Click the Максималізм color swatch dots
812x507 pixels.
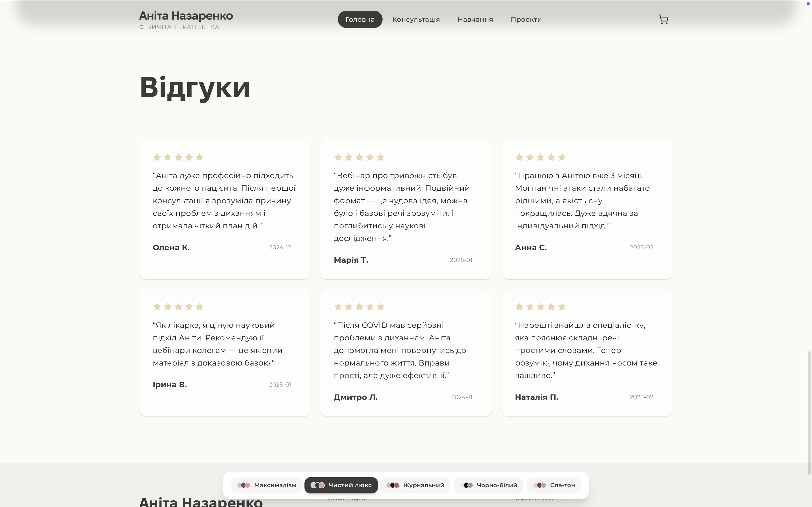pos(244,485)
